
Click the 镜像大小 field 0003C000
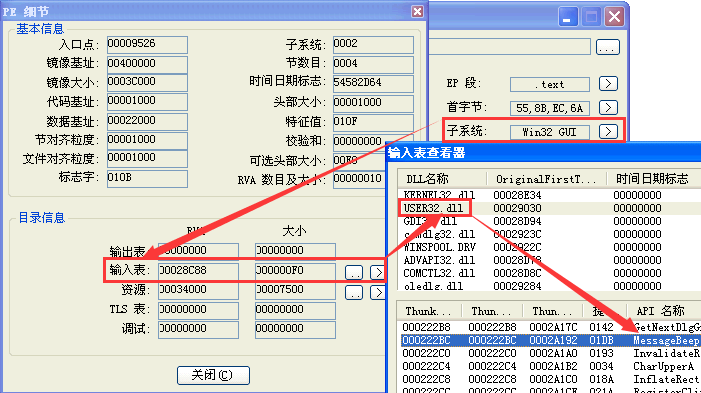147,83
